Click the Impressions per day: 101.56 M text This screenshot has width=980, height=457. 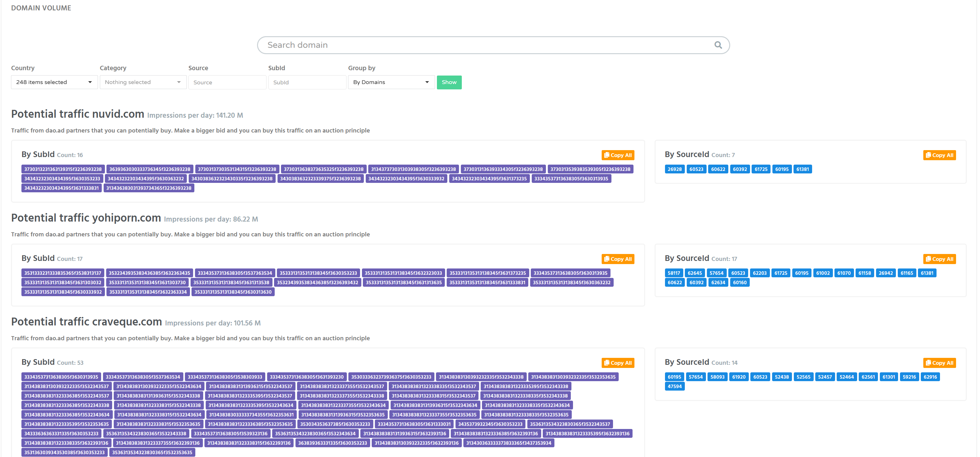pyautogui.click(x=213, y=323)
